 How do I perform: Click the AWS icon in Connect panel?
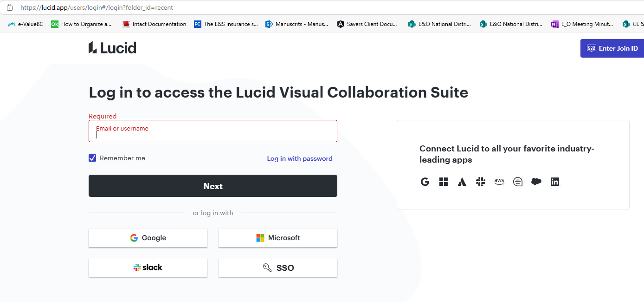coord(499,182)
